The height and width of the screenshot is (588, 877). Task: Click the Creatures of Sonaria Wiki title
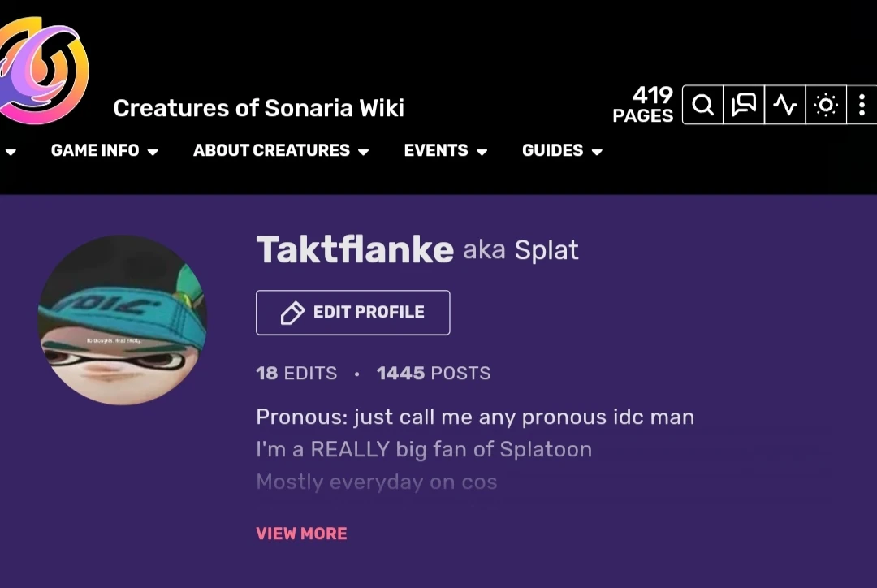tap(258, 108)
